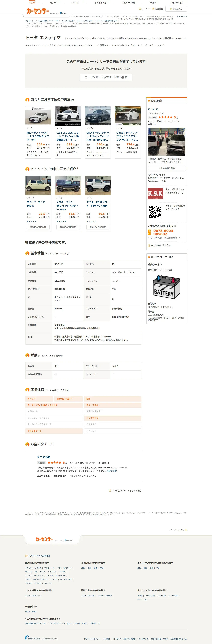Click the 5-star rating in shop info
Screen dimensions: 212x644
(165, 117)
